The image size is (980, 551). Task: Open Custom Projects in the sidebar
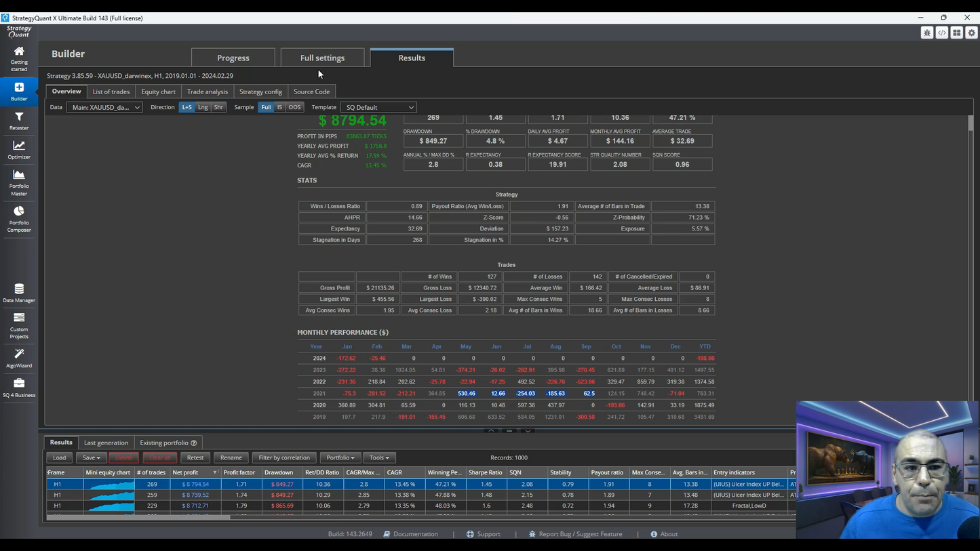pos(19,326)
